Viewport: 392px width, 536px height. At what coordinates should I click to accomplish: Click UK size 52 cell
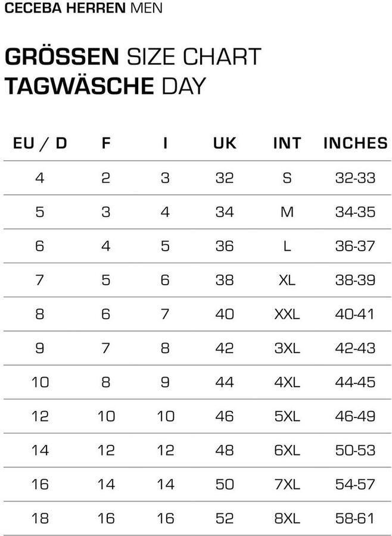coord(225,518)
